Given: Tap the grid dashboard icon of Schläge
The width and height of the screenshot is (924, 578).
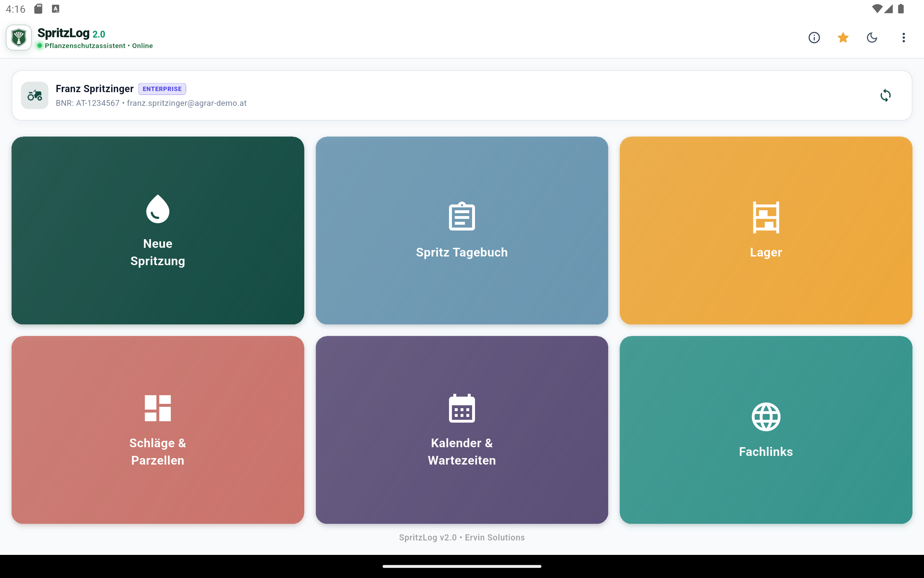Looking at the screenshot, I should coord(158,408).
